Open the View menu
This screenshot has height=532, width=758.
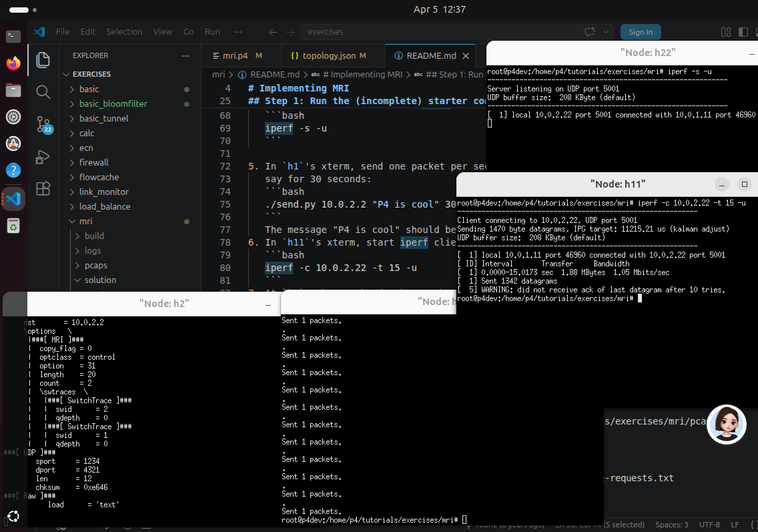click(162, 31)
